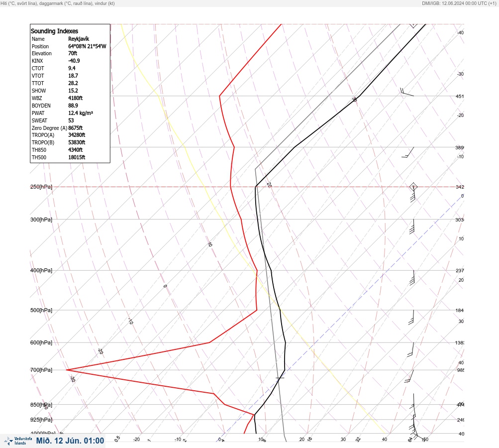This screenshot has width=499, height=448.
Task: Click the WBZ value 4180ft
Action: coord(76,98)
